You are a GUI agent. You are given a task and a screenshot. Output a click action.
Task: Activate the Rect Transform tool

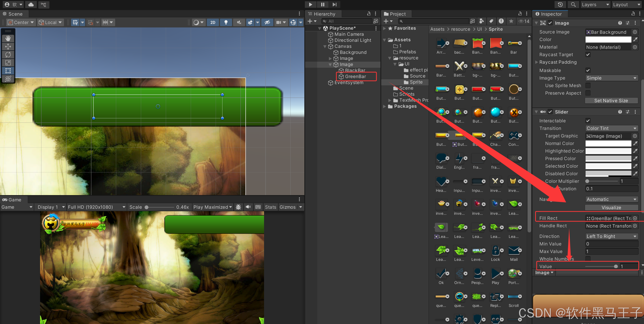(x=8, y=71)
